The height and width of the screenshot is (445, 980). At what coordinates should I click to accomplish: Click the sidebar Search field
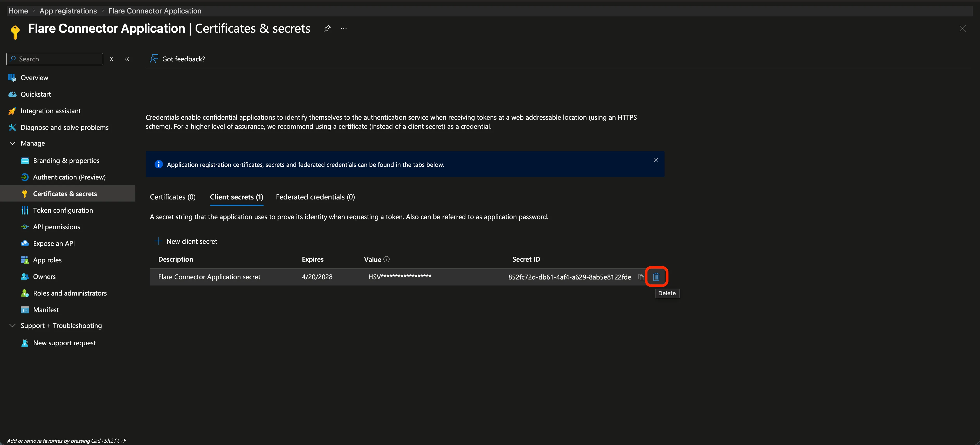click(55, 59)
